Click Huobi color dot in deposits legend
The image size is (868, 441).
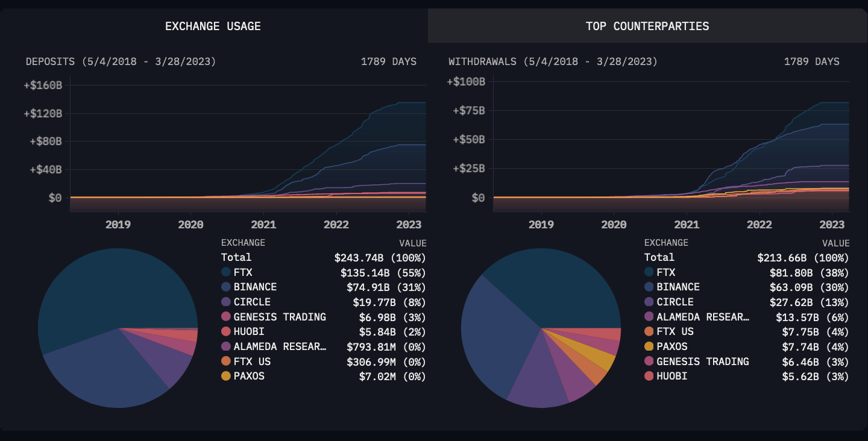pos(226,331)
